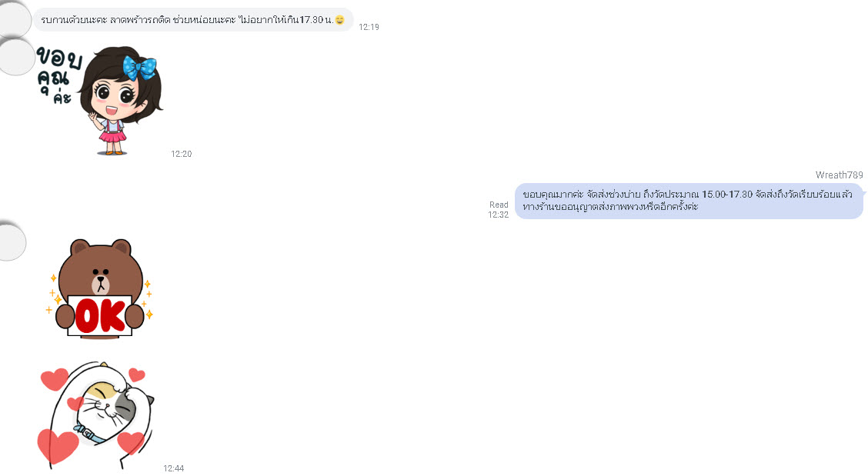Click the 12:20 timestamp under the girl sticker
Viewport: 868px width, 476px height.
181,154
